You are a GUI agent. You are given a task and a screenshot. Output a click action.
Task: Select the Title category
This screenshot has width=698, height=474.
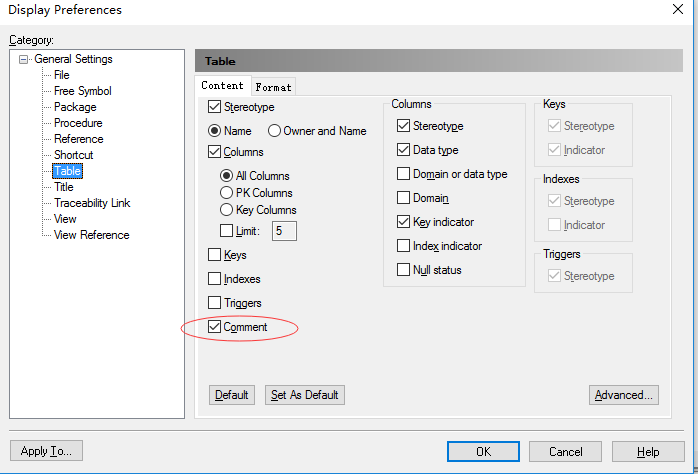point(64,187)
